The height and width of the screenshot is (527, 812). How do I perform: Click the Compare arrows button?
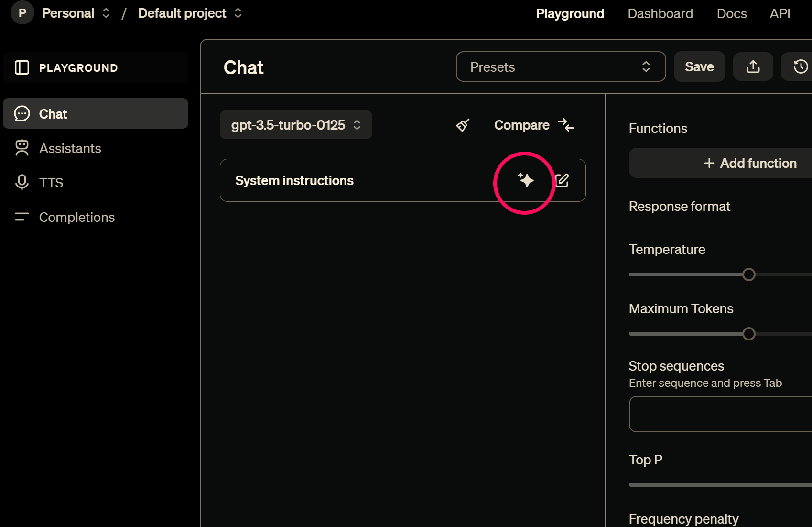[x=533, y=125]
